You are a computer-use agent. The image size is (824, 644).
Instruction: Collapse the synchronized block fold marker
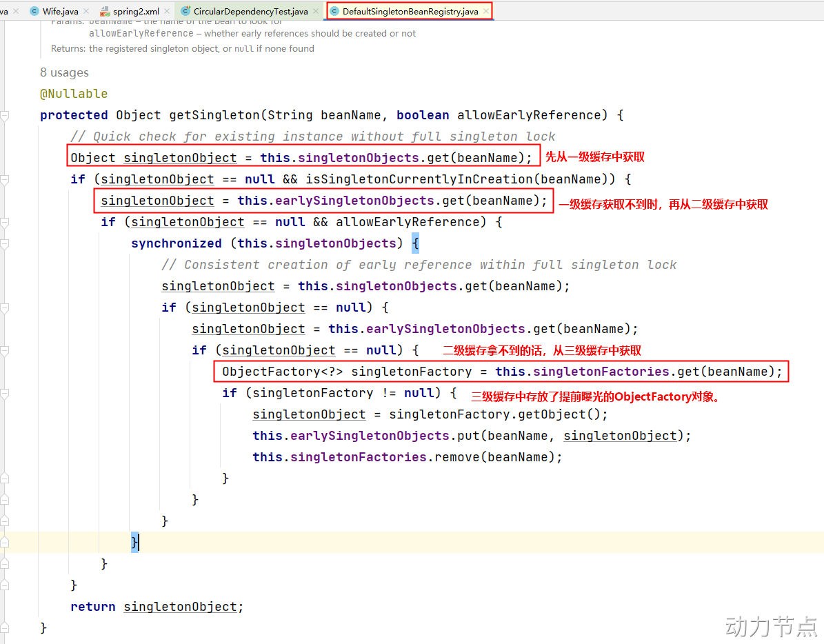pos(5,243)
